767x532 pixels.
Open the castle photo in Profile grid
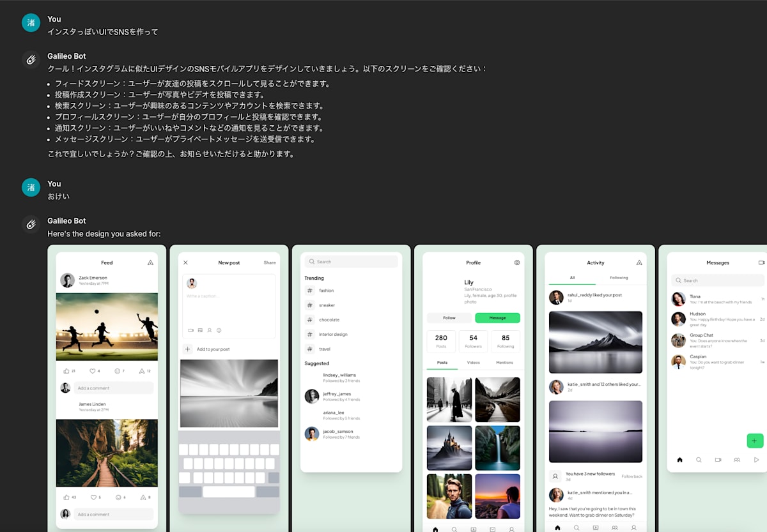(449, 448)
